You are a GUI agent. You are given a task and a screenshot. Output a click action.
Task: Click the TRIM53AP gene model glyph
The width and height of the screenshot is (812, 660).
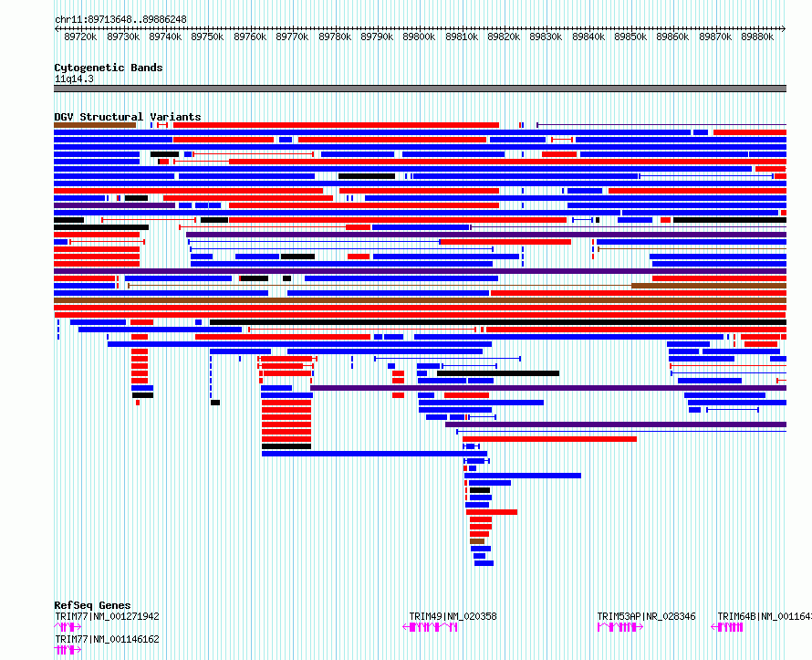coord(619,627)
